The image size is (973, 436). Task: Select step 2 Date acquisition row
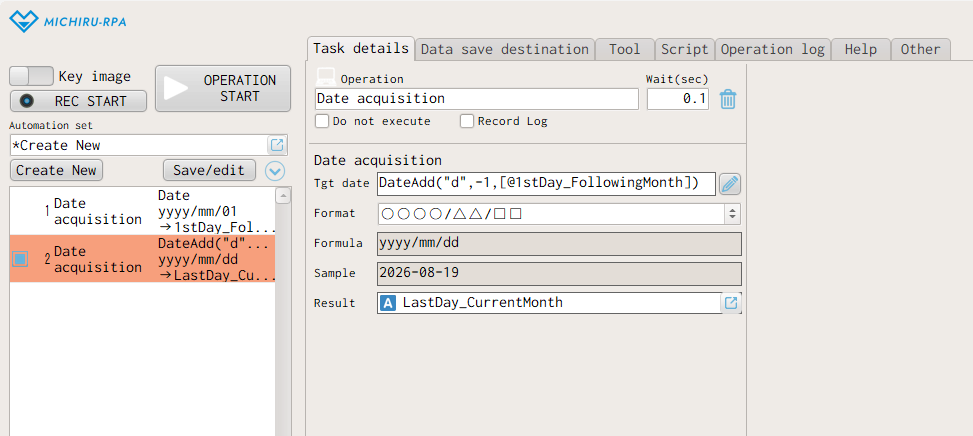click(x=142, y=259)
